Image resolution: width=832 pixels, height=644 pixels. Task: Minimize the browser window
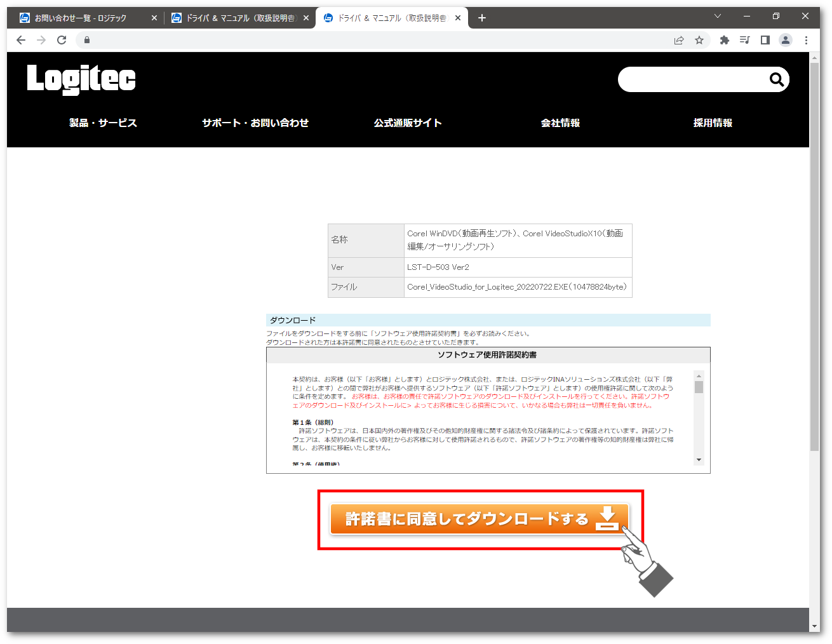point(747,17)
